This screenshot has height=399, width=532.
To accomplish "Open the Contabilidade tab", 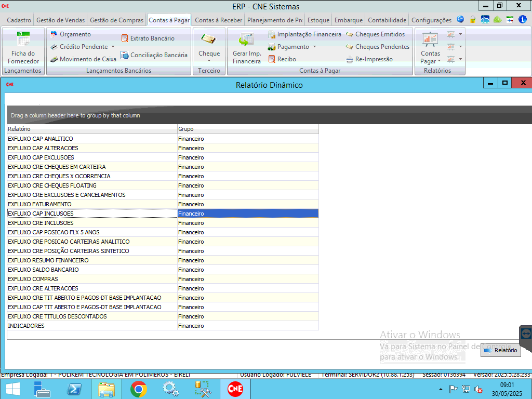I will point(387,20).
